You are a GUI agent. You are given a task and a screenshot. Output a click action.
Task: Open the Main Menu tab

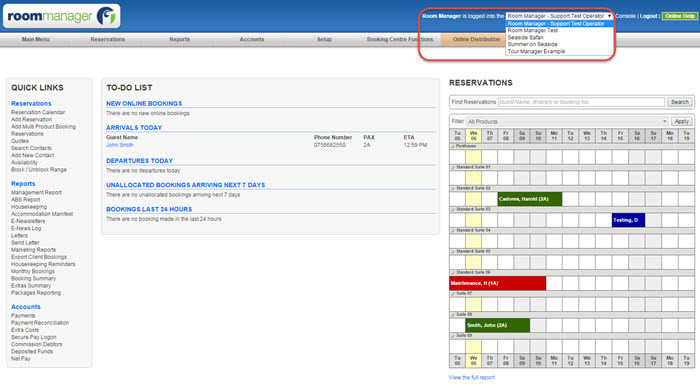[x=35, y=39]
